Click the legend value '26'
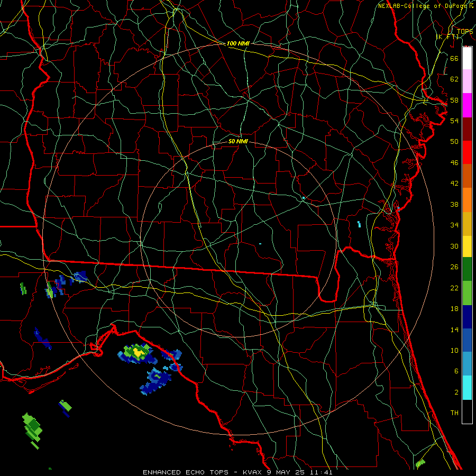The width and height of the screenshot is (476, 476). coord(454,267)
